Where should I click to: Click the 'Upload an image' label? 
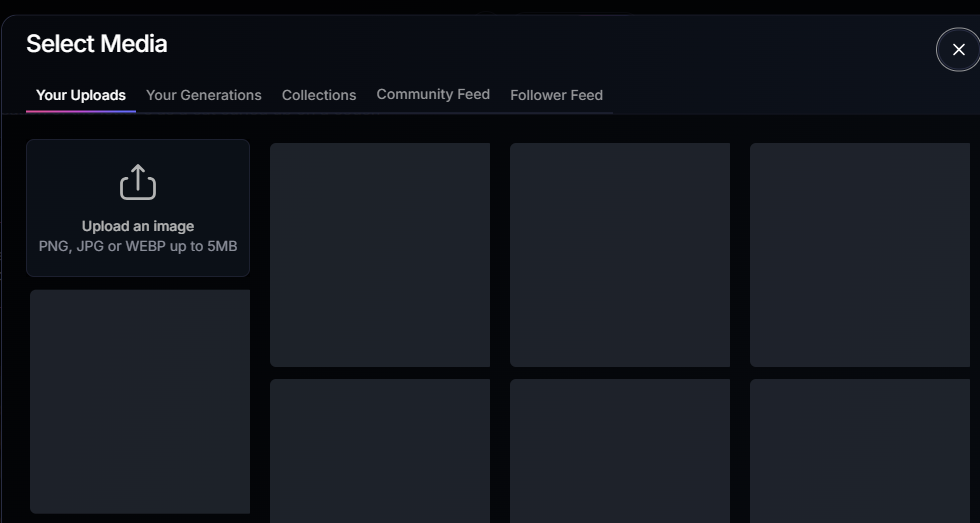[138, 226]
